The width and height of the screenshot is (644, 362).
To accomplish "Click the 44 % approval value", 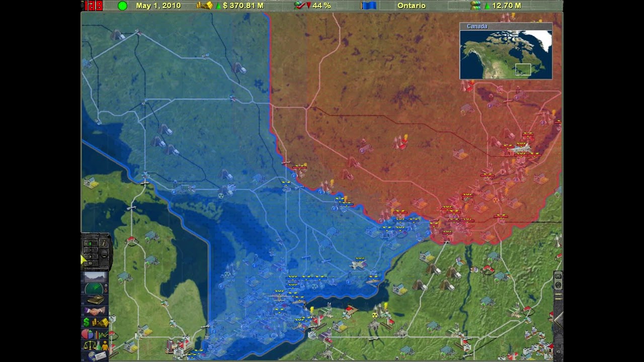I will (321, 6).
